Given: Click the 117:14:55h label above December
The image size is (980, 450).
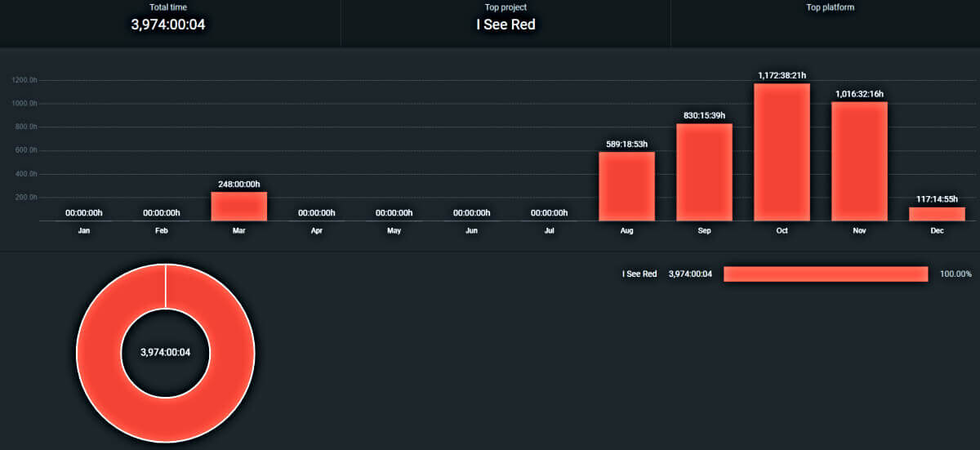Looking at the screenshot, I should (x=938, y=200).
